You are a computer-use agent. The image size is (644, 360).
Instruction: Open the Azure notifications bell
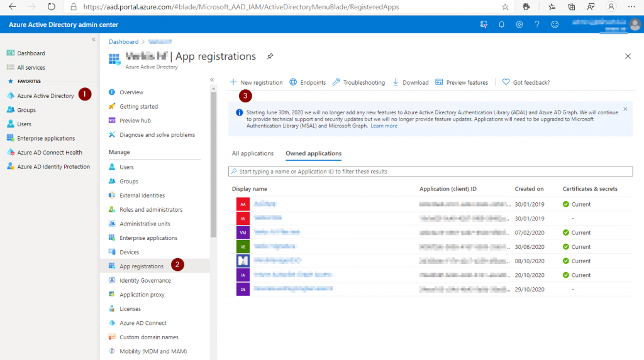click(501, 25)
